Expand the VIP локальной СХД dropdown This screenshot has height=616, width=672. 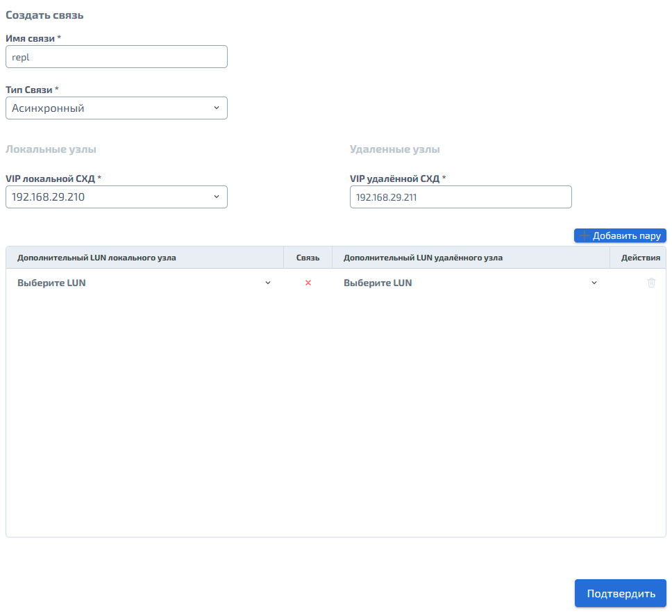tap(116, 197)
